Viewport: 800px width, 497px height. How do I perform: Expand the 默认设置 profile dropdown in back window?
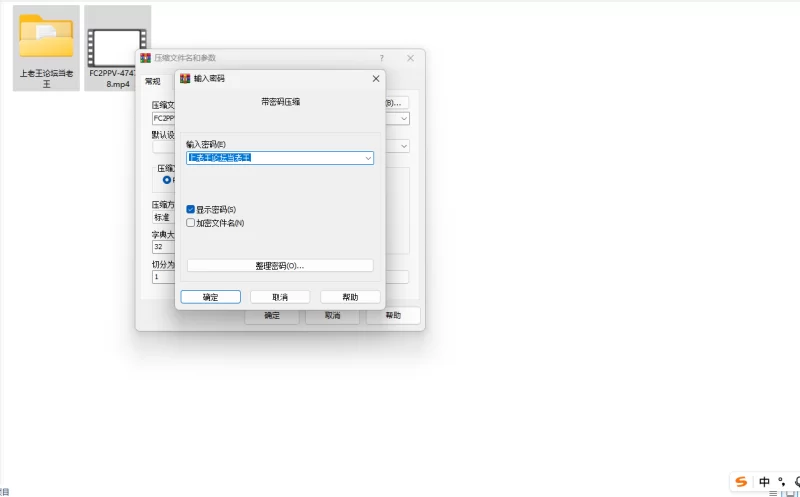[404, 146]
